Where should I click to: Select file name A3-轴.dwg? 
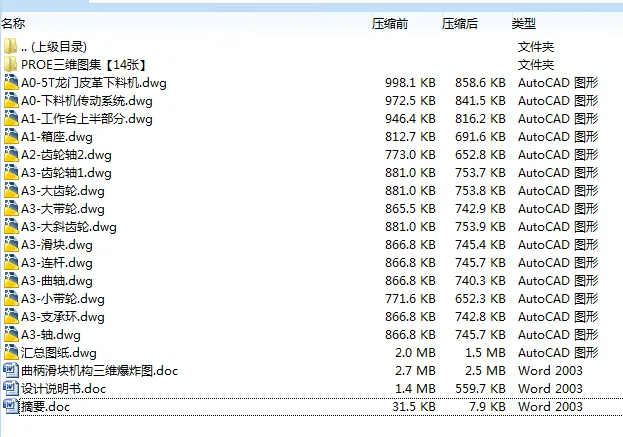tap(51, 335)
